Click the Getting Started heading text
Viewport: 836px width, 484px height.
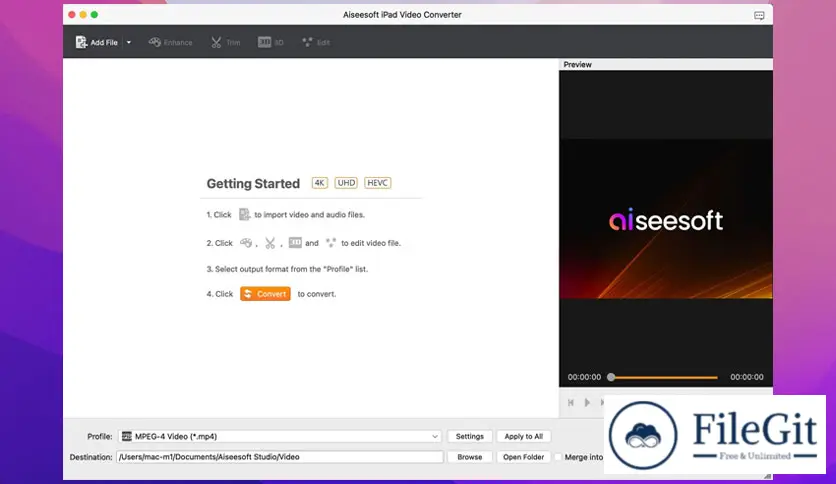click(253, 183)
